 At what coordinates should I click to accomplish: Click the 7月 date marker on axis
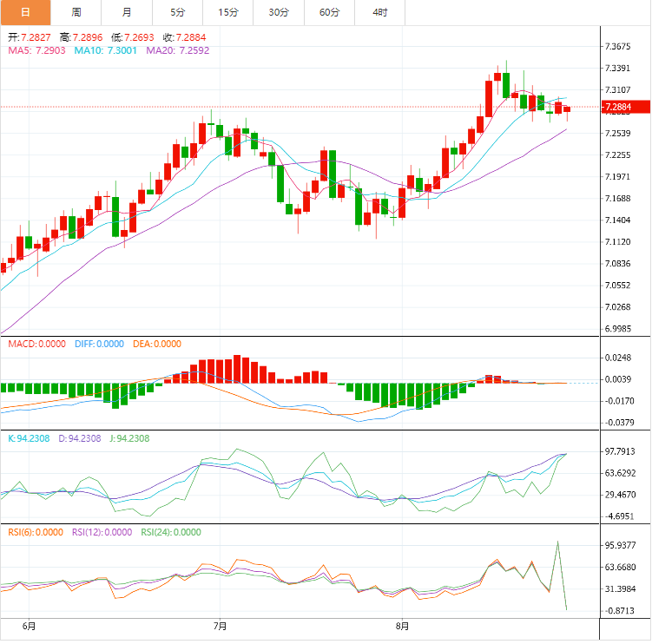click(220, 626)
